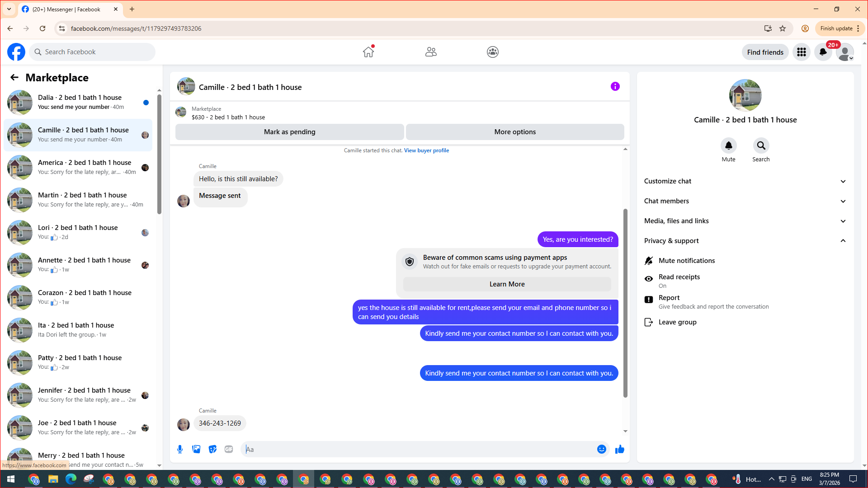
Task: Open Microsoft Edge from the taskbar
Action: pyautogui.click(x=71, y=479)
